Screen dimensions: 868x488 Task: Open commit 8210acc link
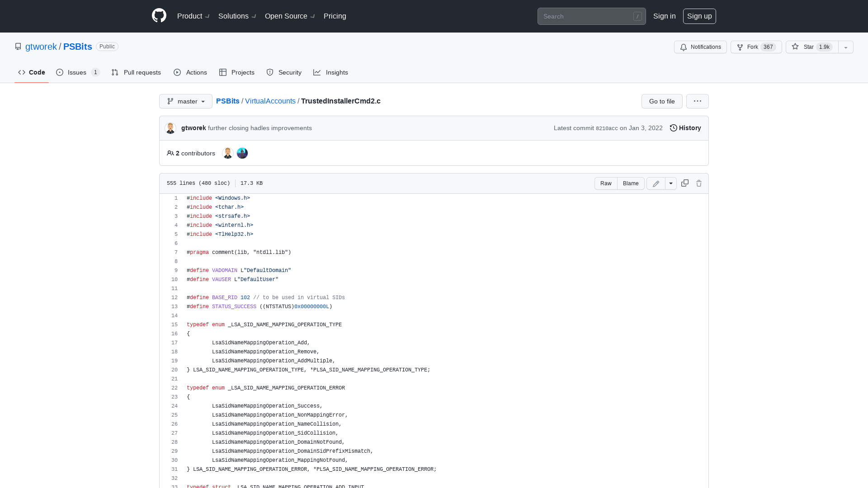607,128
